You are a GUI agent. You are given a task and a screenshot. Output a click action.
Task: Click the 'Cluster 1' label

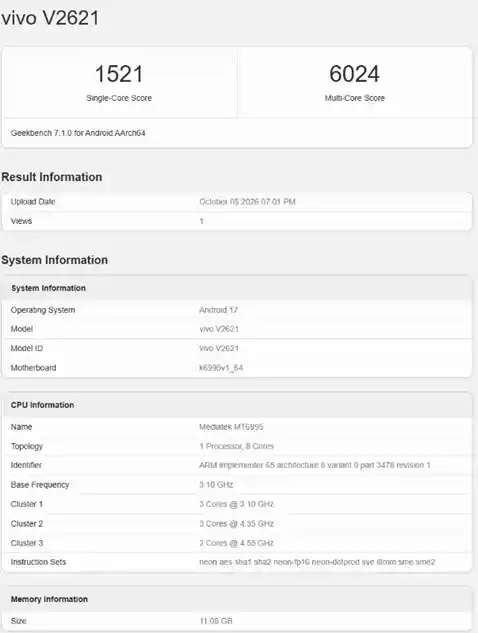[27, 504]
